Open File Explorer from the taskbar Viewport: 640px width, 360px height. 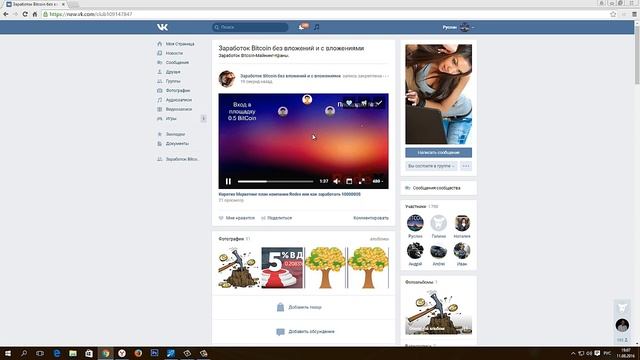[73, 353]
